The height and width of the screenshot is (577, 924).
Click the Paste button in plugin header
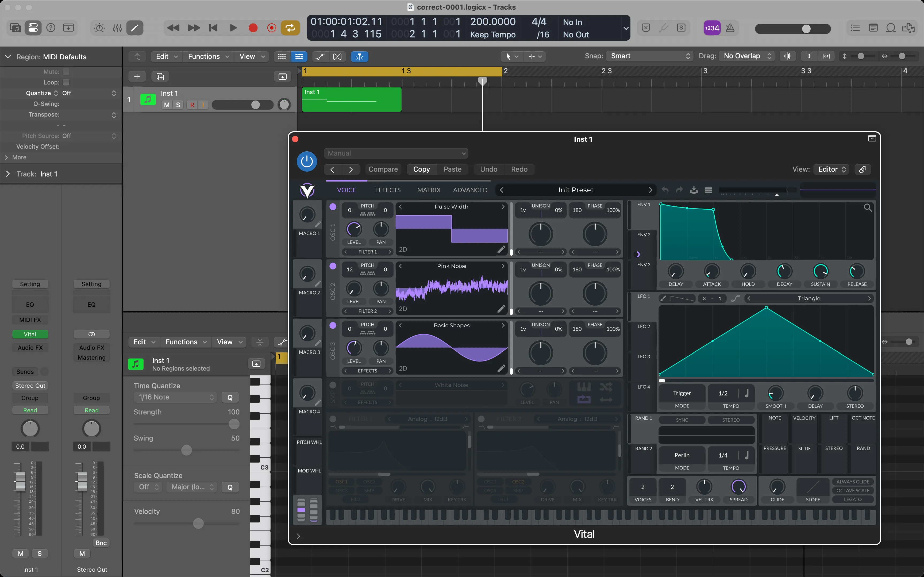pyautogui.click(x=452, y=170)
